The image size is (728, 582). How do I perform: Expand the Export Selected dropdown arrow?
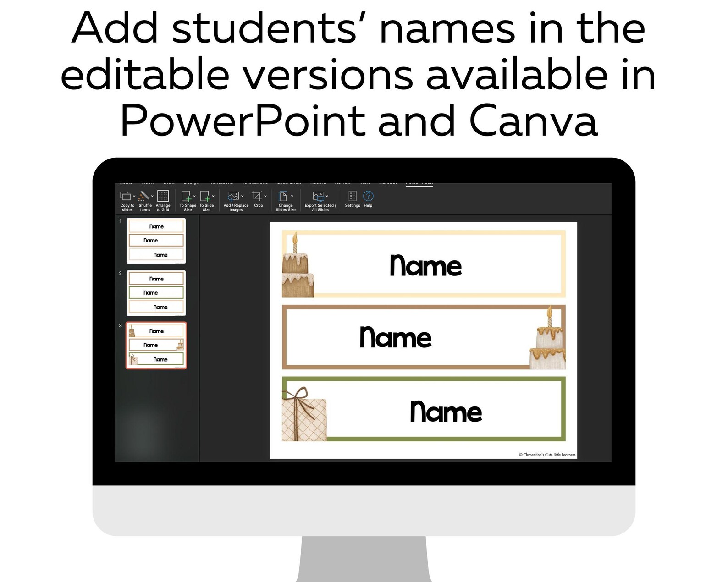pyautogui.click(x=327, y=196)
